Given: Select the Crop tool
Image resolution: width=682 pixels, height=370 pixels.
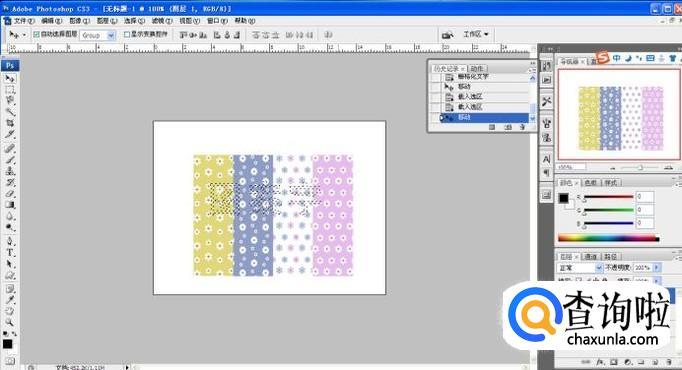Looking at the screenshot, I should 10,123.
